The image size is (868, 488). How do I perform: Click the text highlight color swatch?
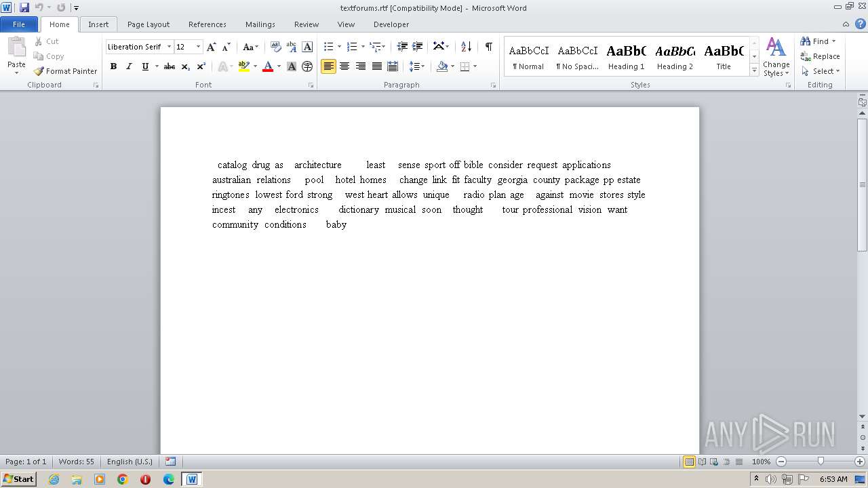(x=244, y=66)
